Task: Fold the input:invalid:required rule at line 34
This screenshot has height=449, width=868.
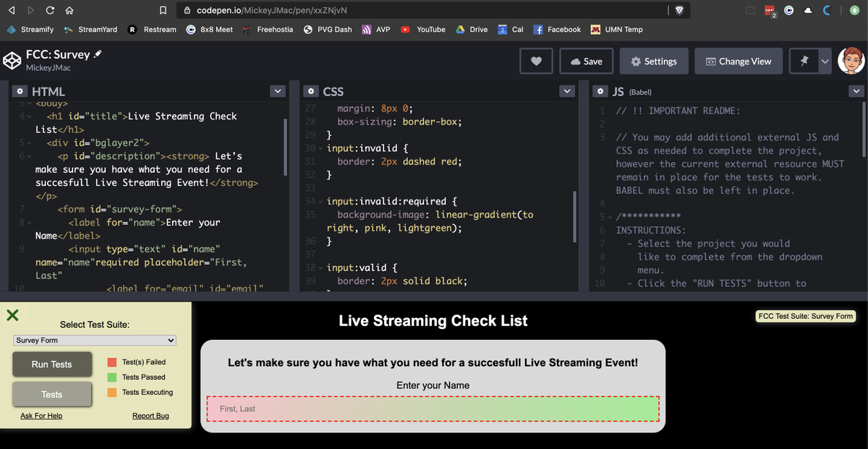Action: click(x=320, y=201)
